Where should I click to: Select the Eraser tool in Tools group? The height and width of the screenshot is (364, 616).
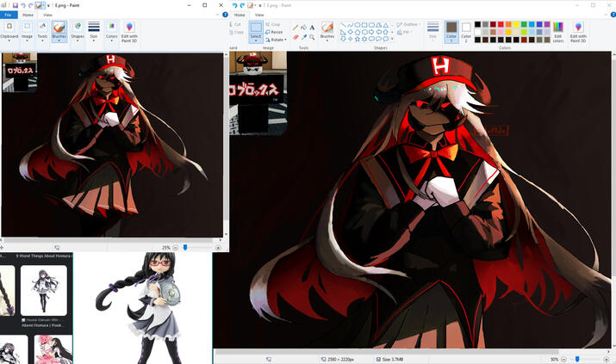coord(296,37)
